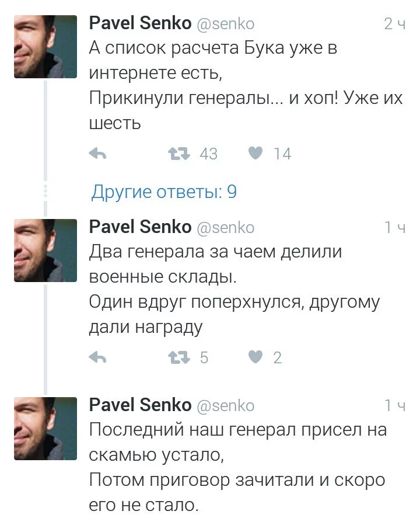Screen dimensions: 420x525
Task: Click the 1 ч timestamp on second tweet
Action: point(395,228)
